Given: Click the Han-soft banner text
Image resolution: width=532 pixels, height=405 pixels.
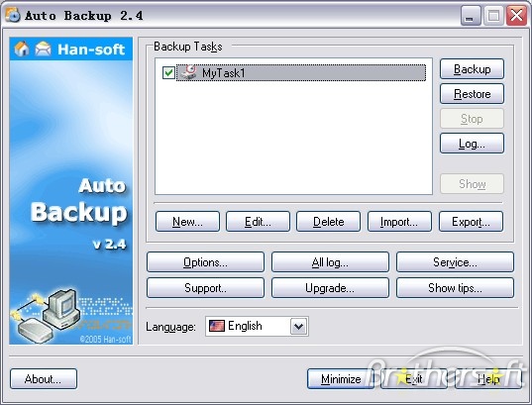Looking at the screenshot, I should point(91,50).
